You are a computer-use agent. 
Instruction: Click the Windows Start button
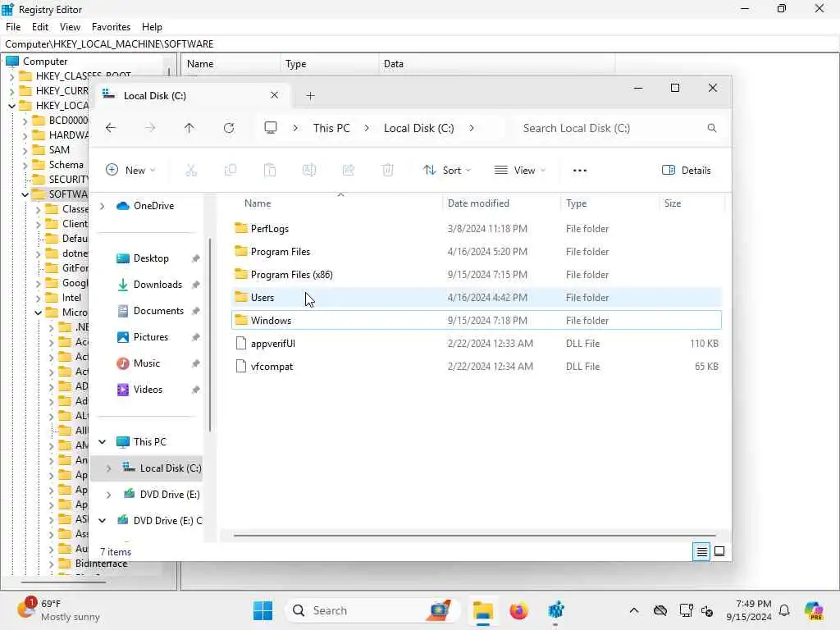point(262,610)
